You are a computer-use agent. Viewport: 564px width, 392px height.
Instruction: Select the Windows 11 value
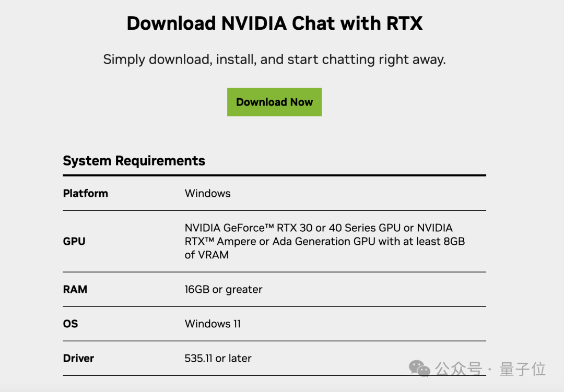213,324
